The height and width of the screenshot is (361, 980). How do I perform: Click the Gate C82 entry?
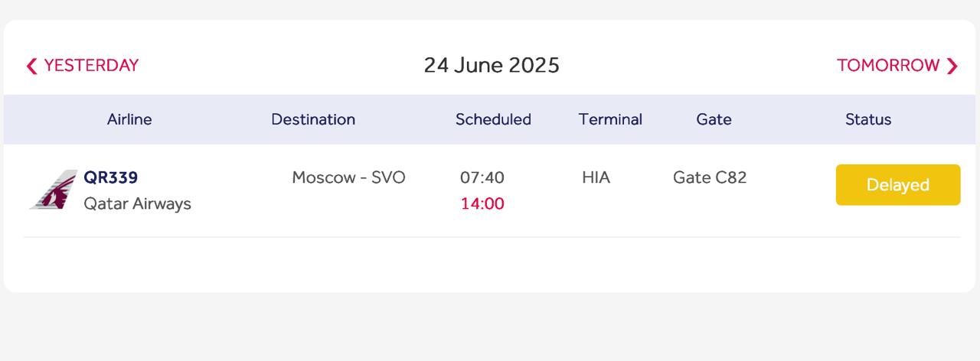pyautogui.click(x=710, y=177)
